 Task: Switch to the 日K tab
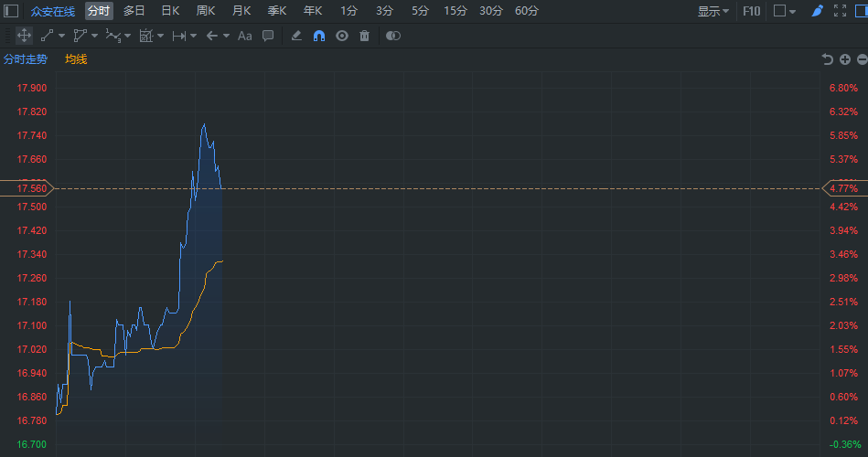170,11
